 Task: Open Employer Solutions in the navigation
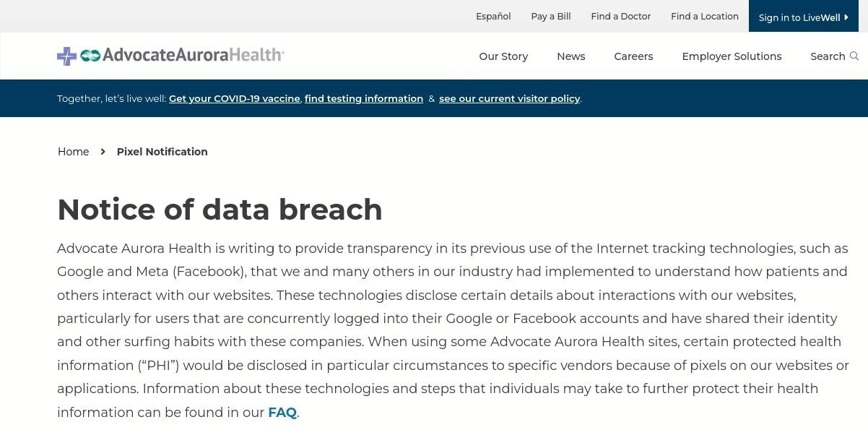(732, 56)
